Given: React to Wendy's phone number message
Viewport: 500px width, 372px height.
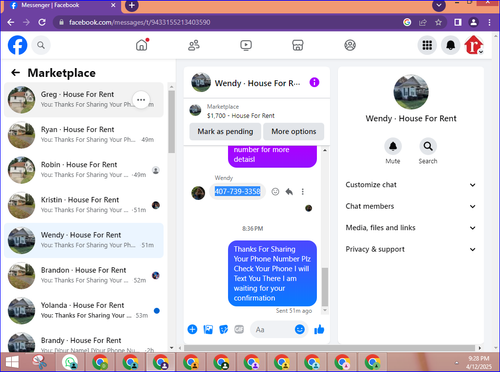Looking at the screenshot, I should 275,192.
